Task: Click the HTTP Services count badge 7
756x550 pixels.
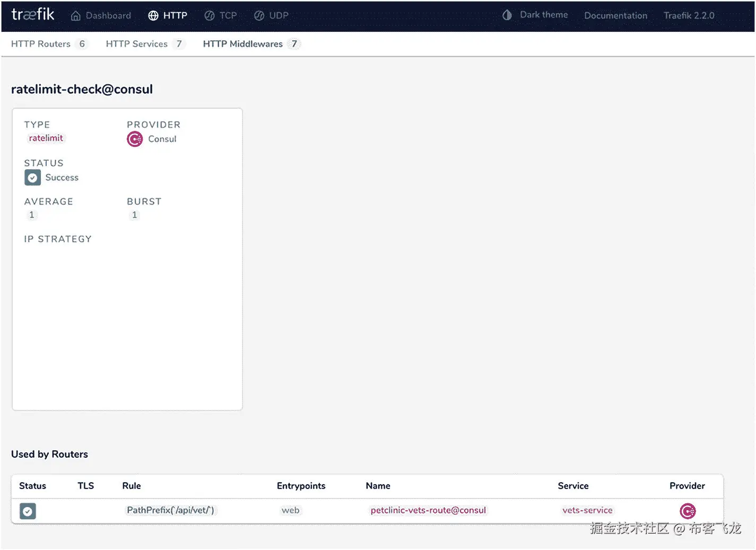Action: (179, 44)
